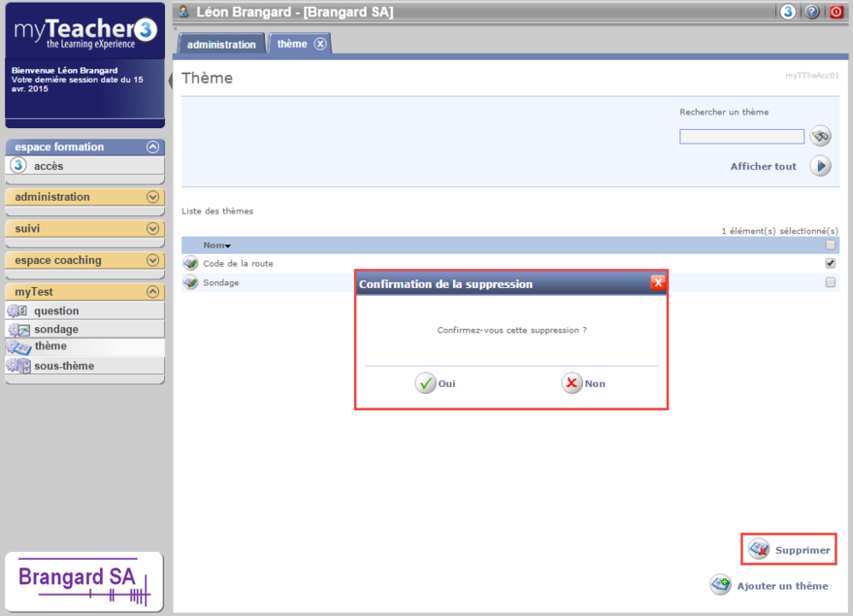Viewport: 853px width, 616px height.
Task: Click the Afficher tout arrow icon
Action: pos(820,166)
